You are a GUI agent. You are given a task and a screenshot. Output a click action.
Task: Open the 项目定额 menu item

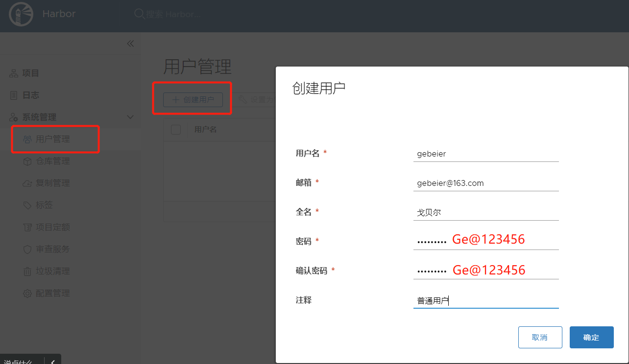[53, 227]
